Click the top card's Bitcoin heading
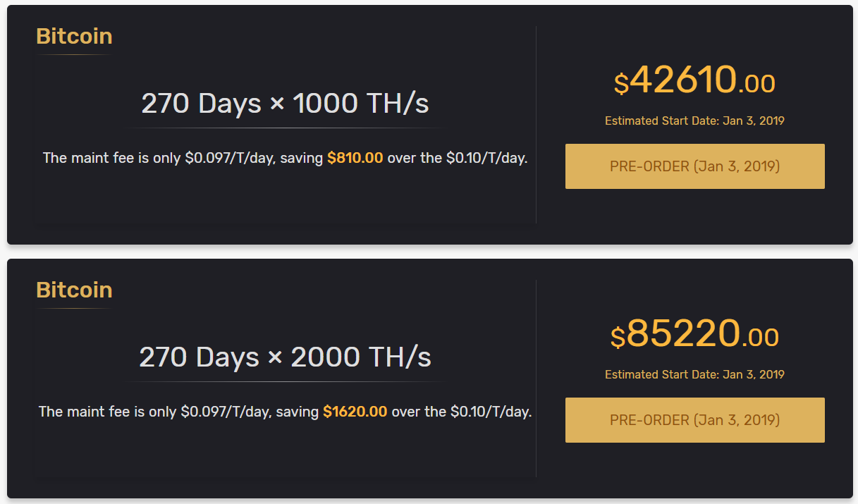858x504 pixels. click(74, 36)
